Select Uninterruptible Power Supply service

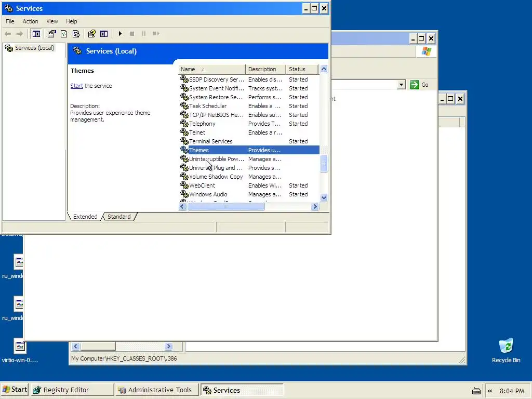(x=217, y=159)
